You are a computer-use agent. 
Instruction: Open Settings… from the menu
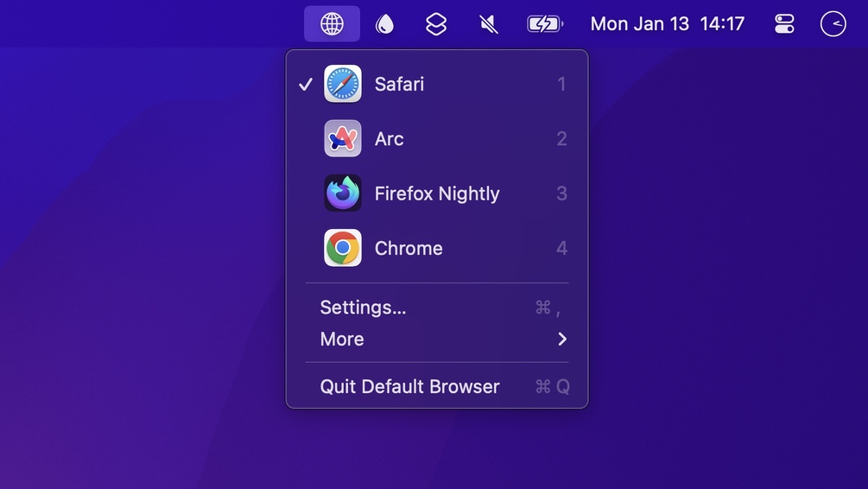tap(437, 308)
